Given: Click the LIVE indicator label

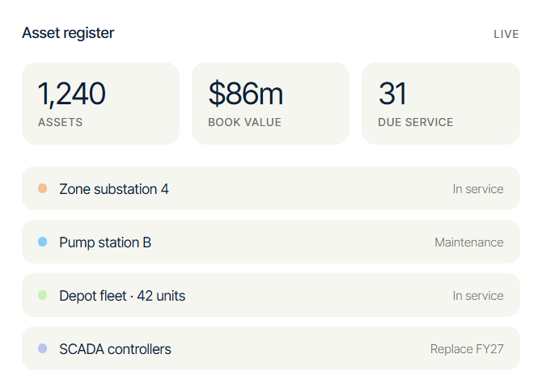Looking at the screenshot, I should 506,34.
